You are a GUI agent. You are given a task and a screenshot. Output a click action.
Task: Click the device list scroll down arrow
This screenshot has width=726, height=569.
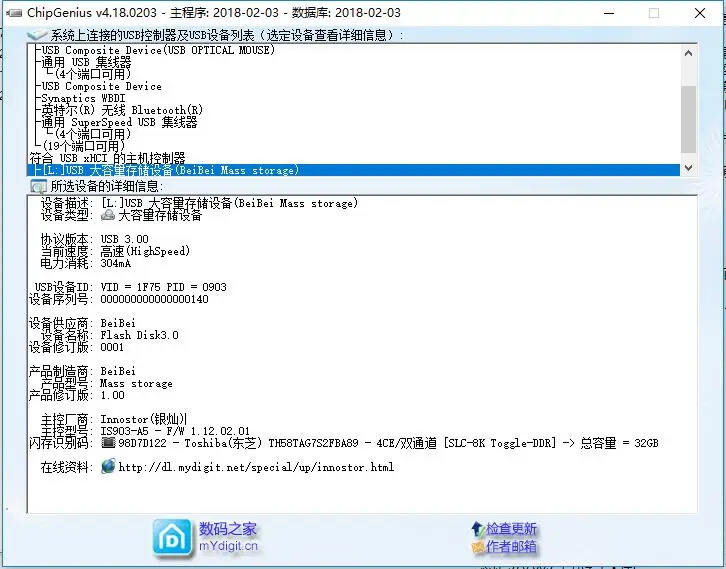688,168
